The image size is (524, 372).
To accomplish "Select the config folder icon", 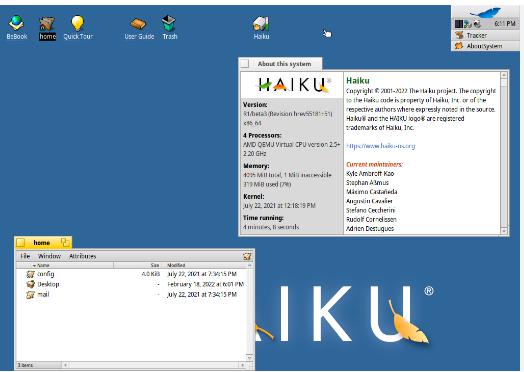I will coord(30,274).
